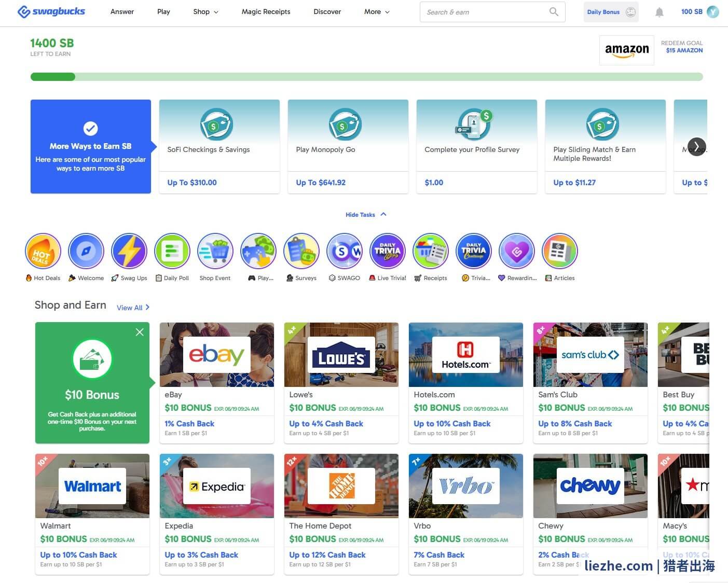Screen dimensions: 728x583
Task: Click Walmart Up to 10% Cash Back
Action: pyautogui.click(x=78, y=555)
